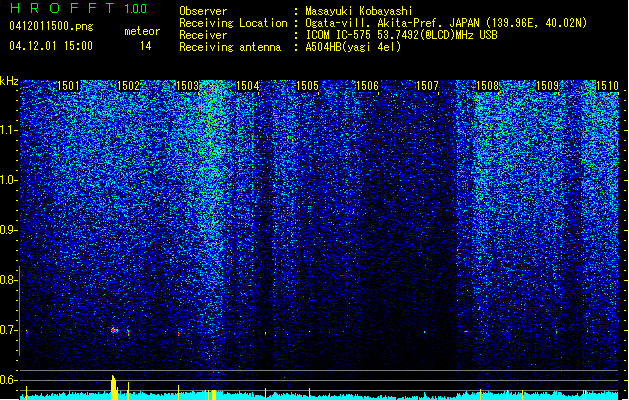Click the 1504 time marker
This screenshot has width=629, height=400.
[248, 86]
